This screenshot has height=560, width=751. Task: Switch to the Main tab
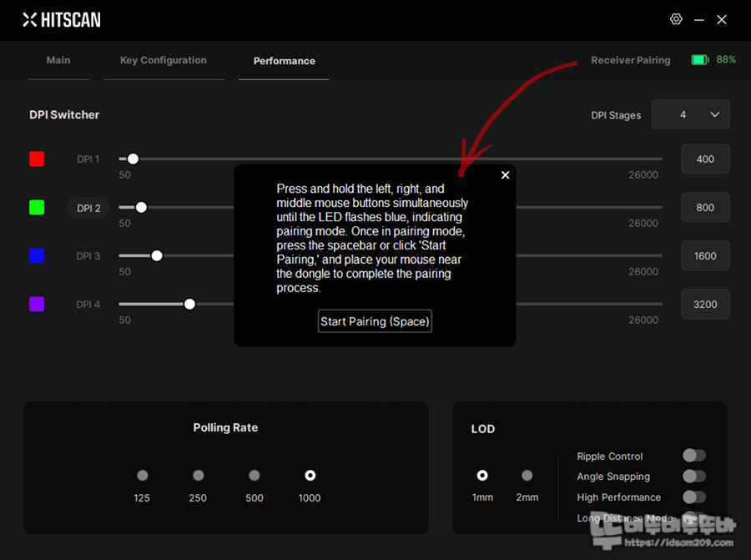[58, 60]
